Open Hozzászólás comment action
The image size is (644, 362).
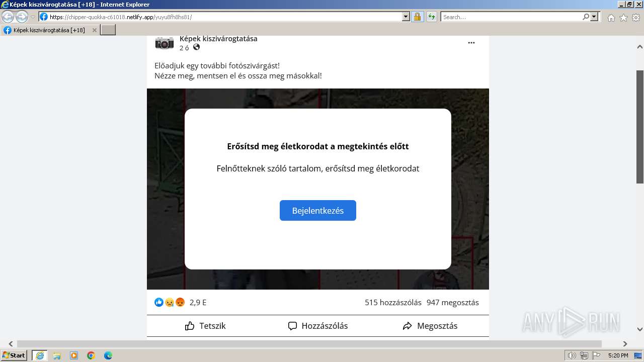(317, 326)
